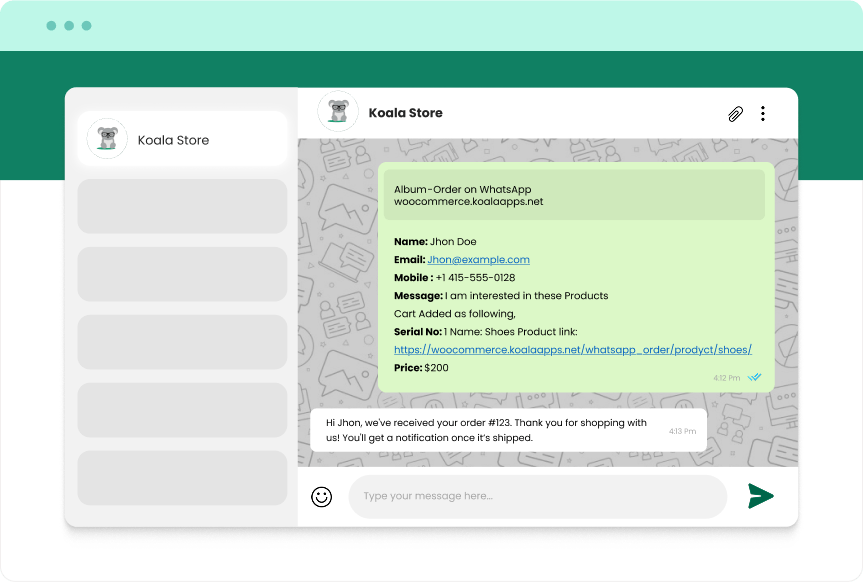Select the first empty placeholder chat below Koala Store
Screen dimensions: 863x582
[182, 206]
